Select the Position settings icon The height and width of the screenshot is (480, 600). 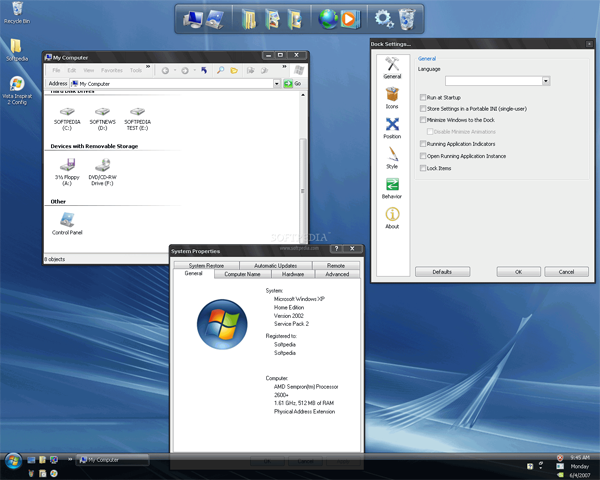pyautogui.click(x=392, y=128)
